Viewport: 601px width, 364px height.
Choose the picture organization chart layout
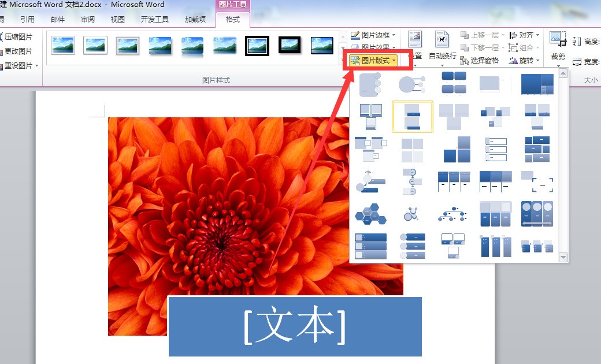tap(452, 214)
